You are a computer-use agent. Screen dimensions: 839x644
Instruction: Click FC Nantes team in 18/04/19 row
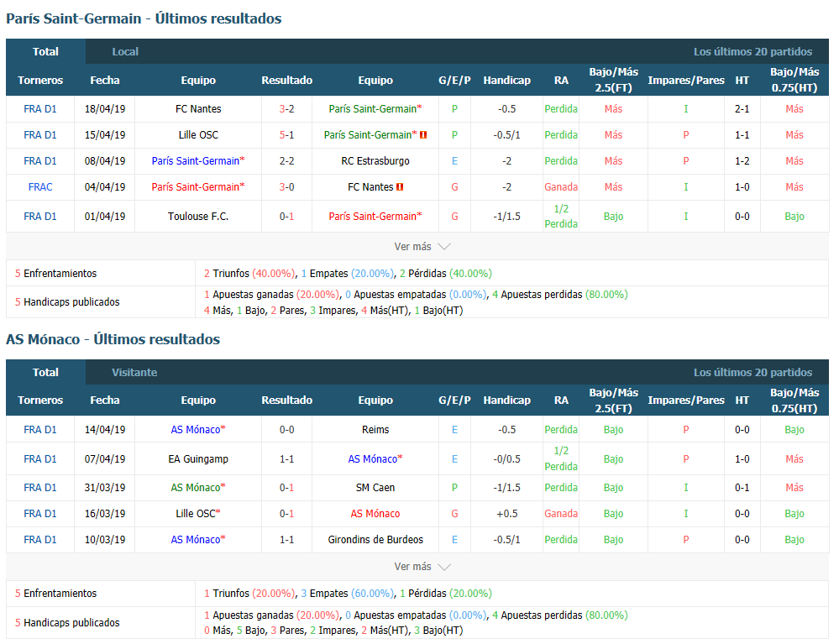198,109
